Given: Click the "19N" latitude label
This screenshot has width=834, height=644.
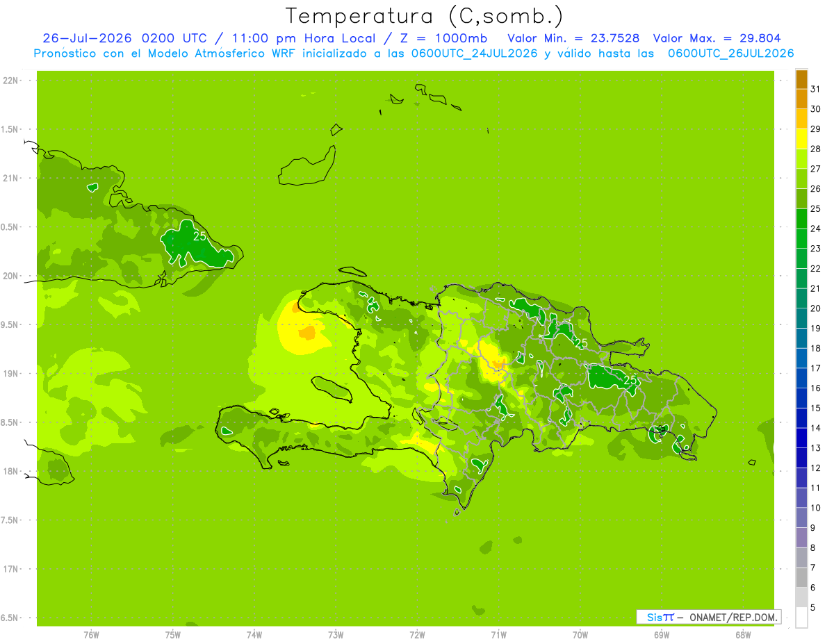Looking at the screenshot, I should click(x=10, y=374).
